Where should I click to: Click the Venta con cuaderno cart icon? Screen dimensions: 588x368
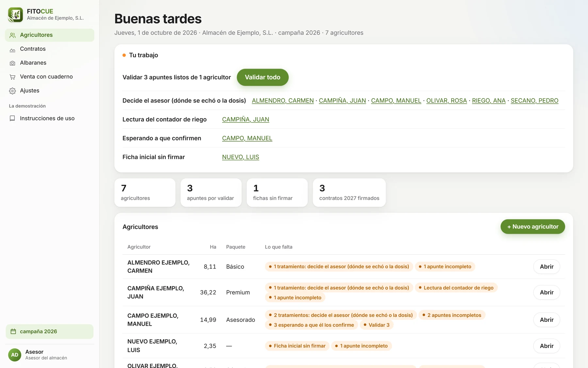click(12, 77)
